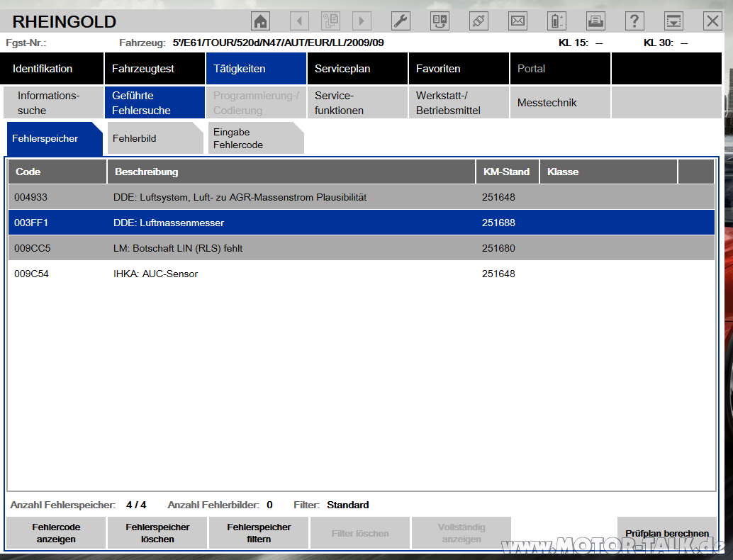Click the Programmierung-/Codierung sub-tab

(x=256, y=102)
